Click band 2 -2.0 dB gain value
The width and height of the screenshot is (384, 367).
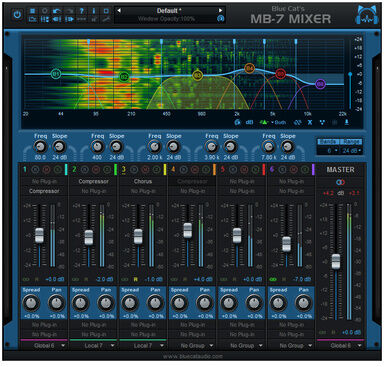tap(104, 279)
